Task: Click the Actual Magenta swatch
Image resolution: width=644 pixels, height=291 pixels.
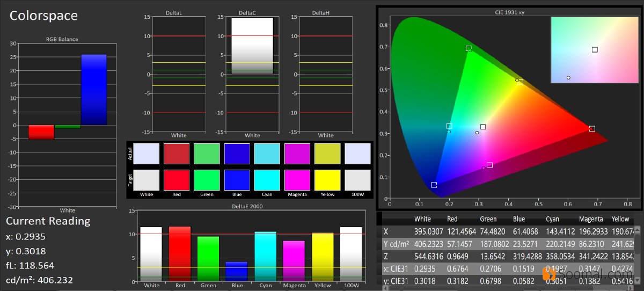Action: click(297, 154)
